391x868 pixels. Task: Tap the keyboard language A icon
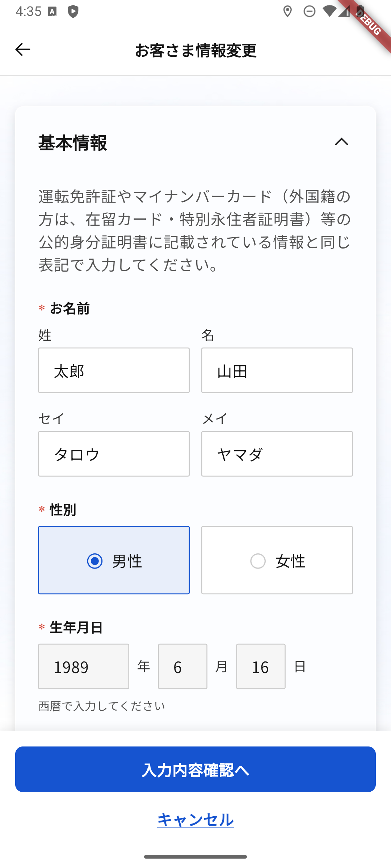[52, 12]
